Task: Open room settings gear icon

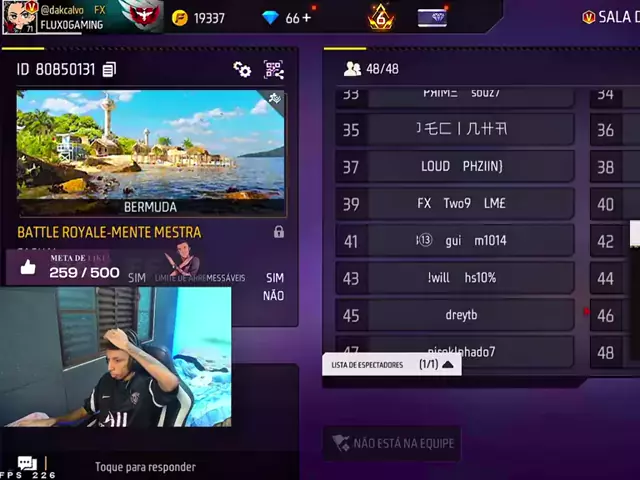Action: pos(242,70)
